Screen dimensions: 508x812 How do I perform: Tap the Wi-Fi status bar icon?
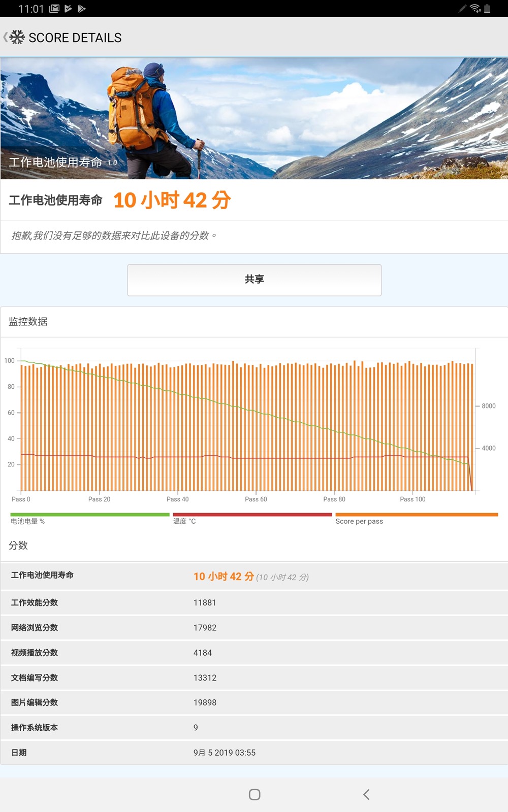tap(475, 9)
